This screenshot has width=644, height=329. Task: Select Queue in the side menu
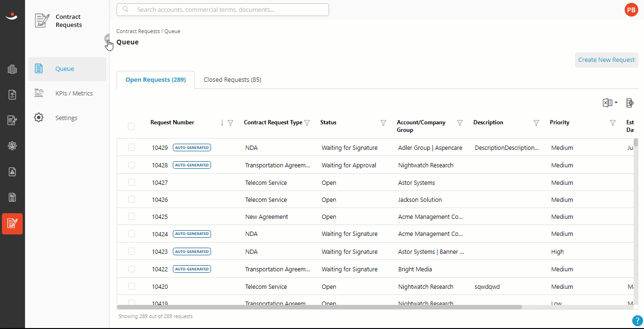point(67,69)
